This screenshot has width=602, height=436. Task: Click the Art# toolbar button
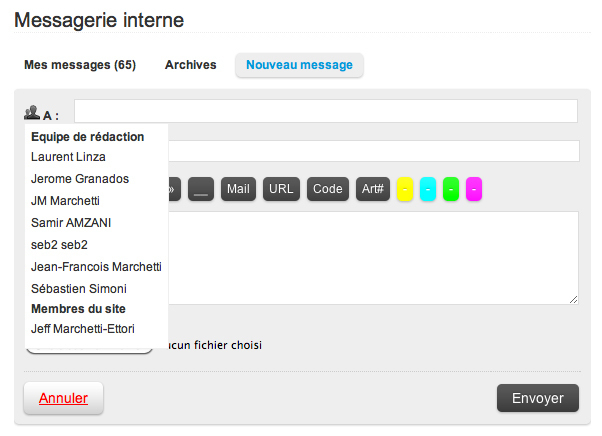point(373,189)
